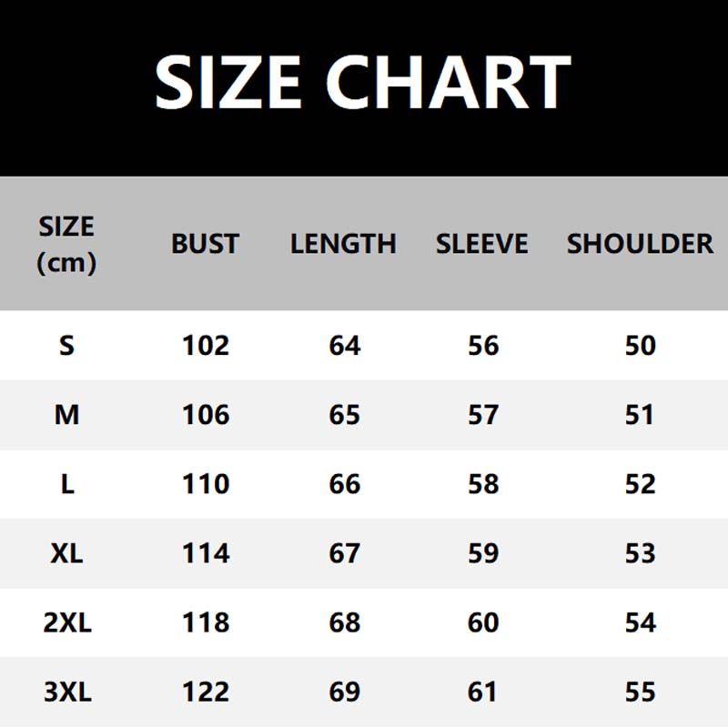Select the 3XL size row label

(66, 692)
